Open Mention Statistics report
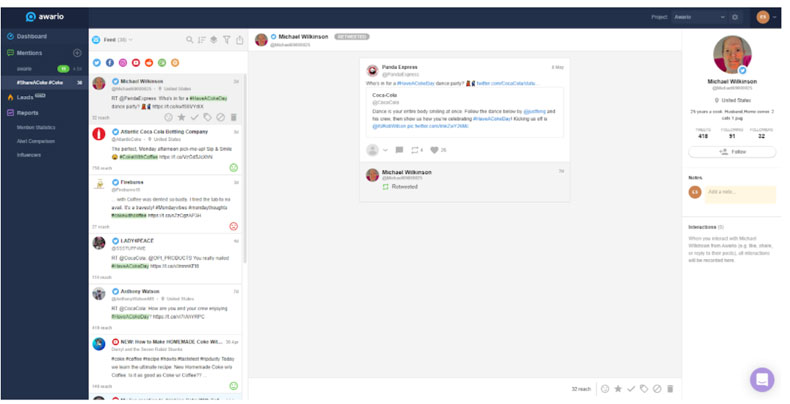 click(x=36, y=127)
